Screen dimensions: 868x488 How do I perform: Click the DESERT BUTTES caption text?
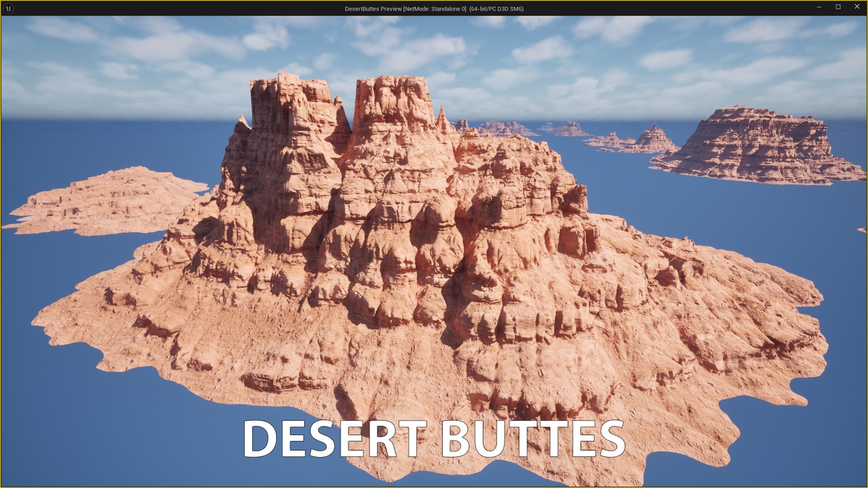tap(434, 439)
